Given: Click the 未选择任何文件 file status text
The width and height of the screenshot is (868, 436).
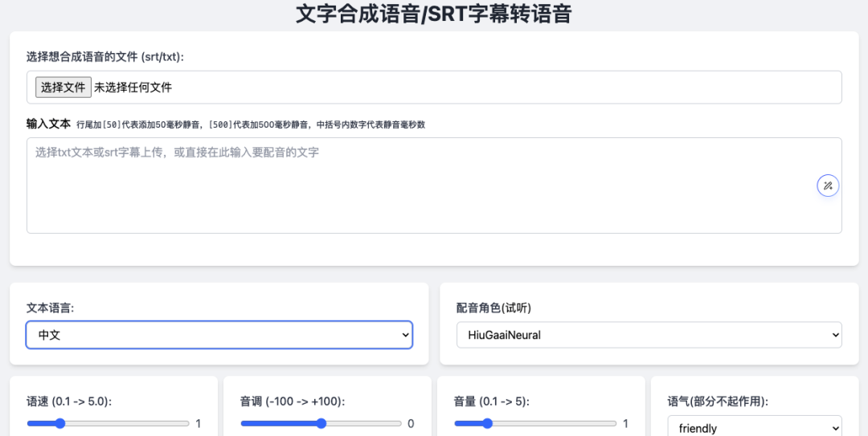Looking at the screenshot, I should (133, 88).
